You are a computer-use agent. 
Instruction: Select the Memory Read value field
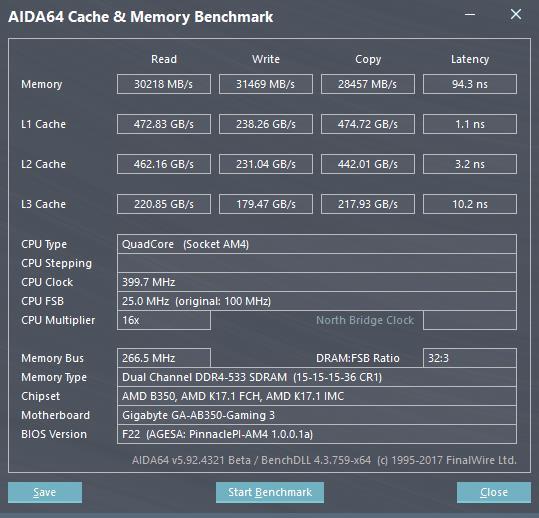164,84
